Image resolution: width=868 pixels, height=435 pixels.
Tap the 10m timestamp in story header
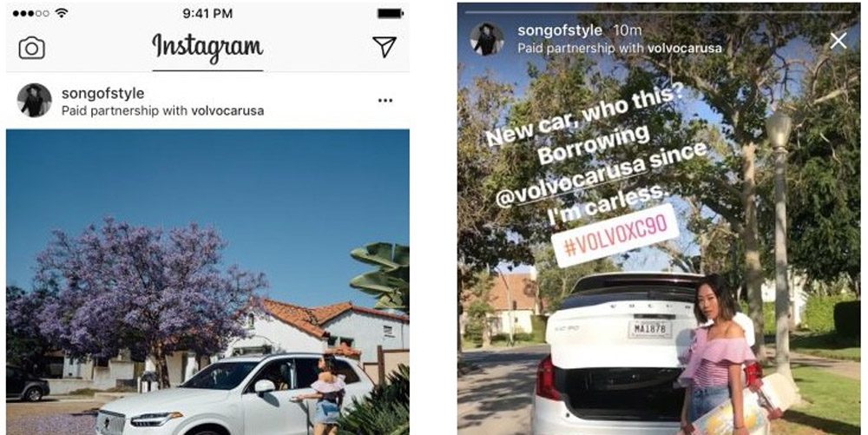click(628, 31)
